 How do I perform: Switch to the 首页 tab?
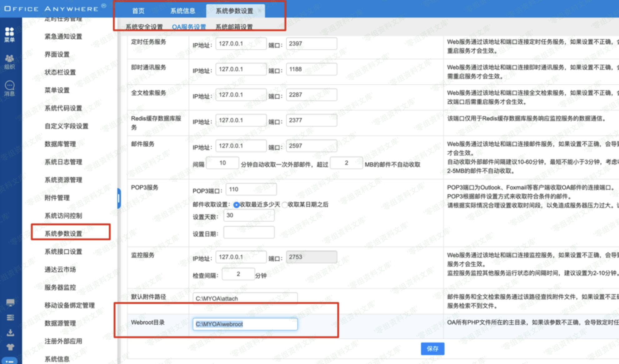(x=138, y=11)
